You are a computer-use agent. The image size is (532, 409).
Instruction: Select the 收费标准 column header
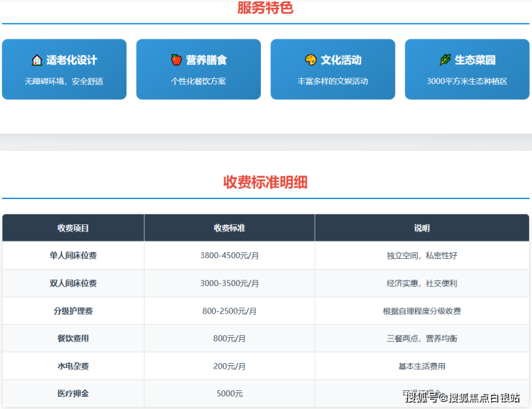[229, 228]
